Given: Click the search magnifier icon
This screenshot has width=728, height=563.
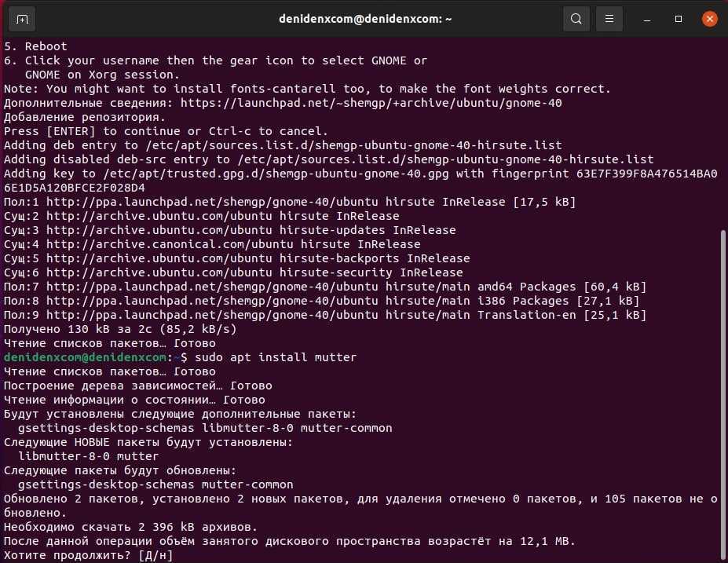Looking at the screenshot, I should tap(576, 19).
